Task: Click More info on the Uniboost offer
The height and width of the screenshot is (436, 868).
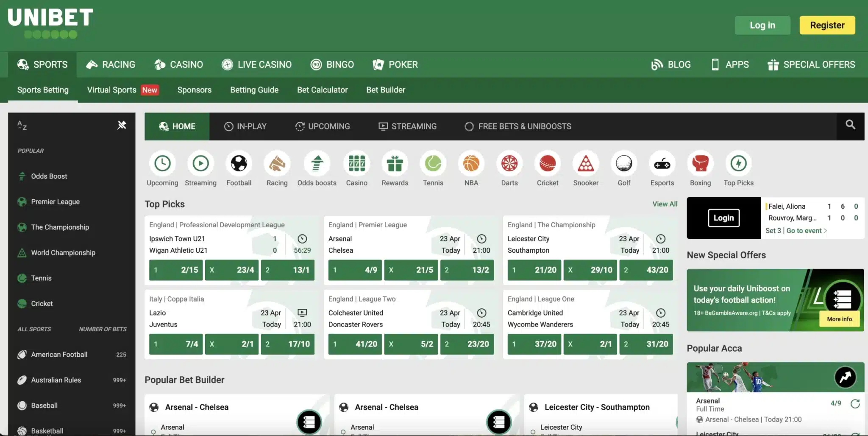Action: click(x=839, y=319)
